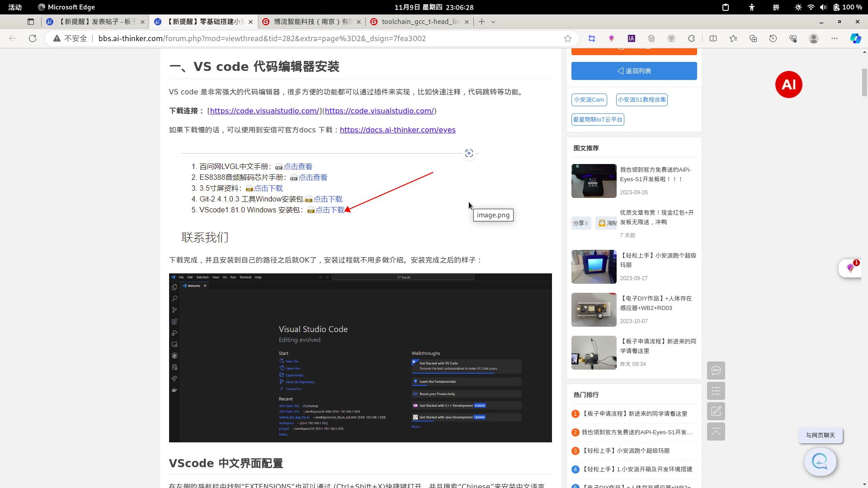Expand the tab search dropdown chevron
This screenshot has width=868, height=488.
click(493, 22)
